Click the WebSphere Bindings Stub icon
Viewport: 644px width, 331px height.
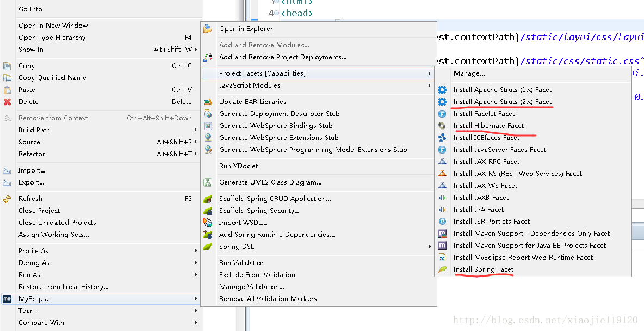click(x=208, y=125)
